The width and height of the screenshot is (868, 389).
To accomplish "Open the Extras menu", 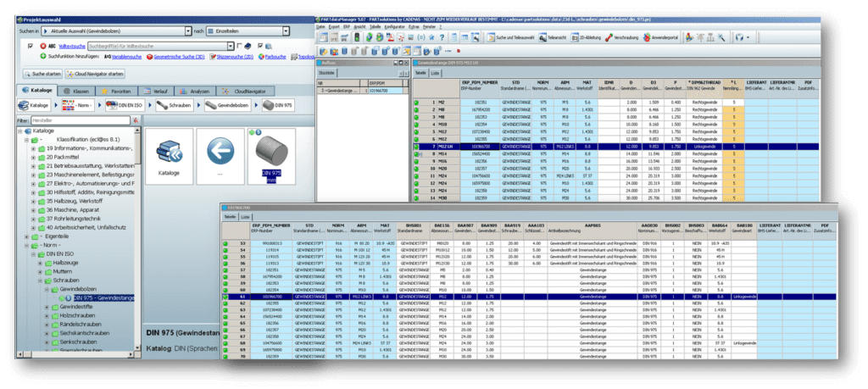I will pyautogui.click(x=414, y=26).
